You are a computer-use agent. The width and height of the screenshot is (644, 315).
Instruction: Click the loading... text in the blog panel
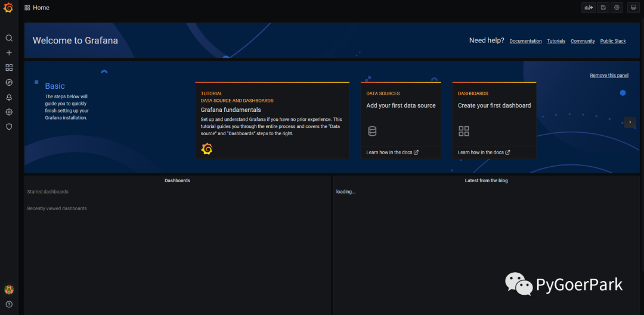click(346, 192)
